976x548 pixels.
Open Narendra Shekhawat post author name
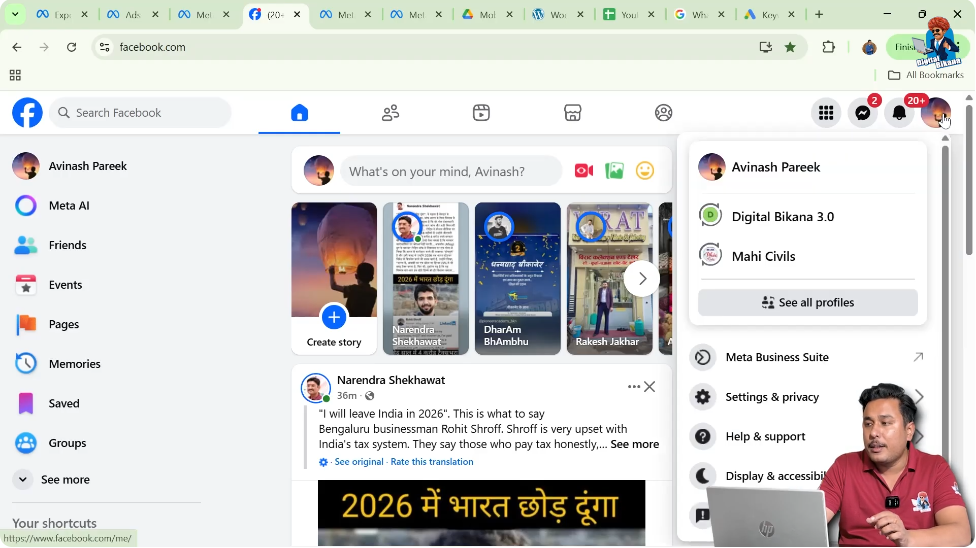click(391, 380)
